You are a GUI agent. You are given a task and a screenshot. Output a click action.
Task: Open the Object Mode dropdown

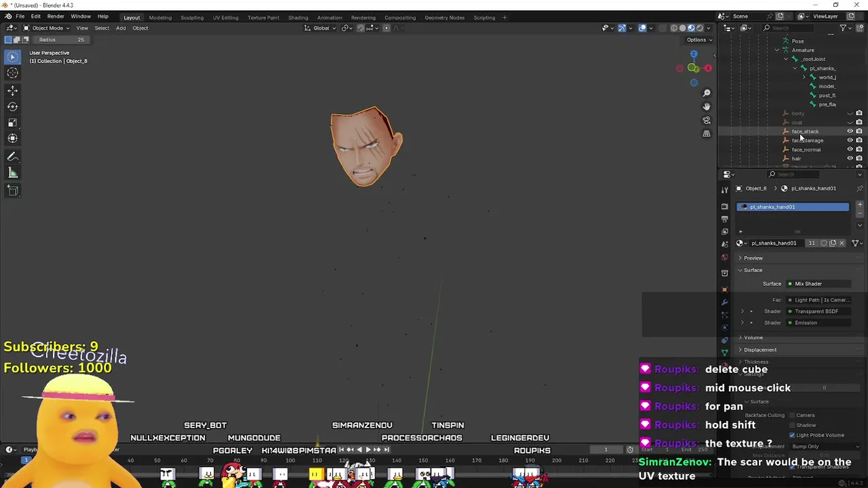(45, 28)
